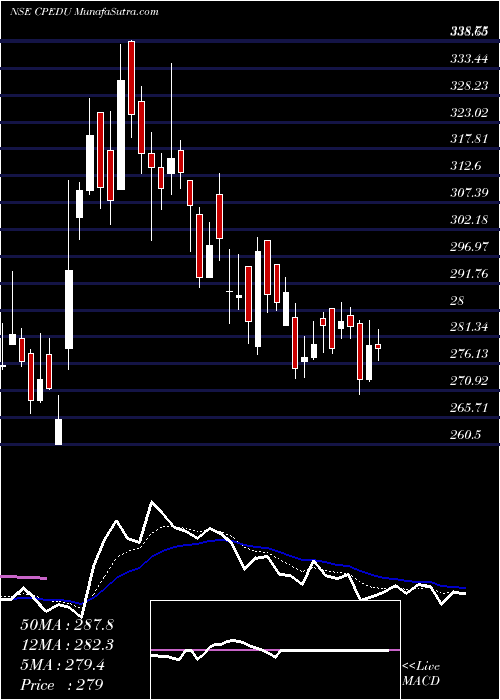The width and height of the screenshot is (500, 700).
Task: Click the 296.97 price axis label
Action: (469, 246)
